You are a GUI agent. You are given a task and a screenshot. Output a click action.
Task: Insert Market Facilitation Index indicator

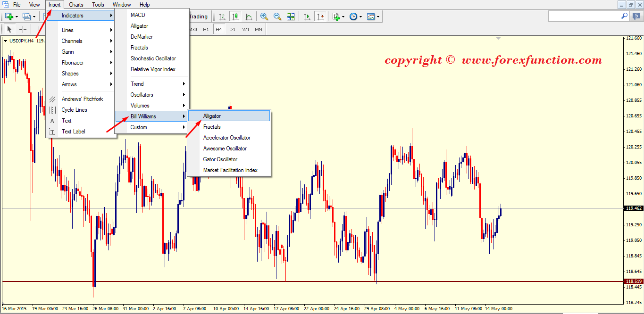[229, 170]
